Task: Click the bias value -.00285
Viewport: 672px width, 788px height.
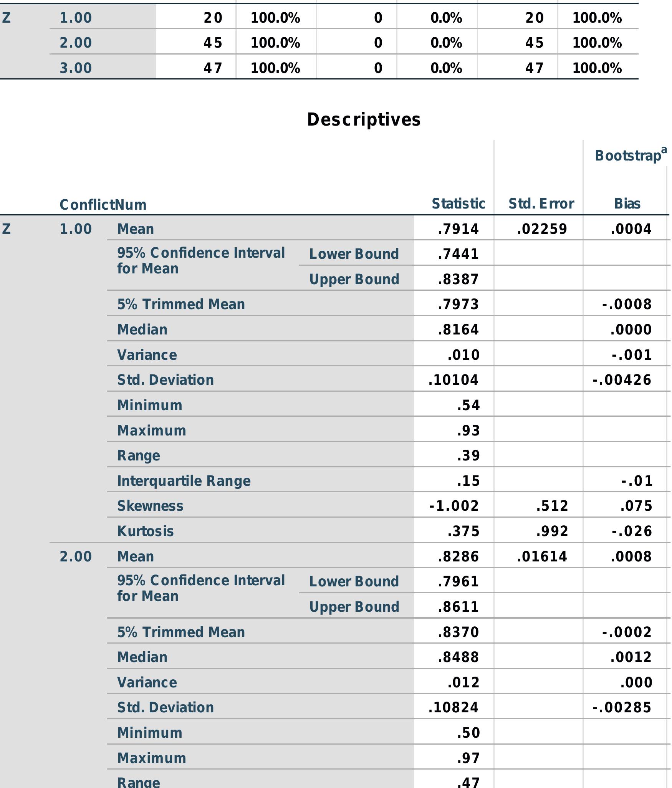Action: coord(622,707)
